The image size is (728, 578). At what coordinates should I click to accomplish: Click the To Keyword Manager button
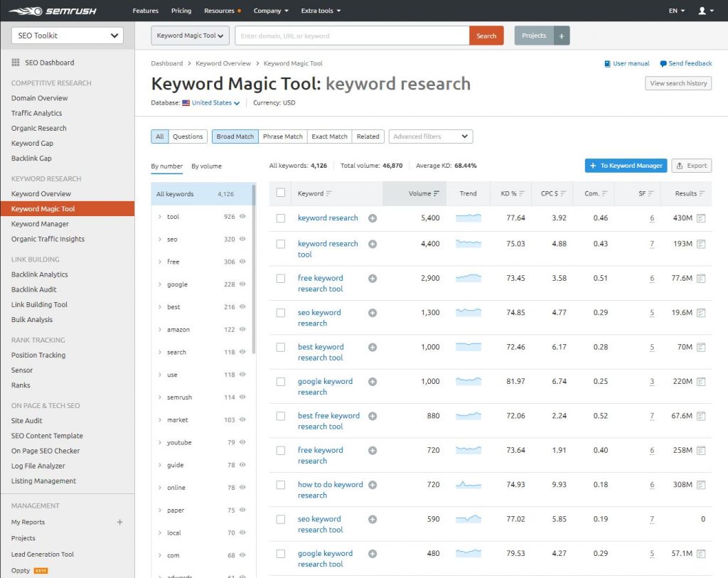[x=626, y=166]
